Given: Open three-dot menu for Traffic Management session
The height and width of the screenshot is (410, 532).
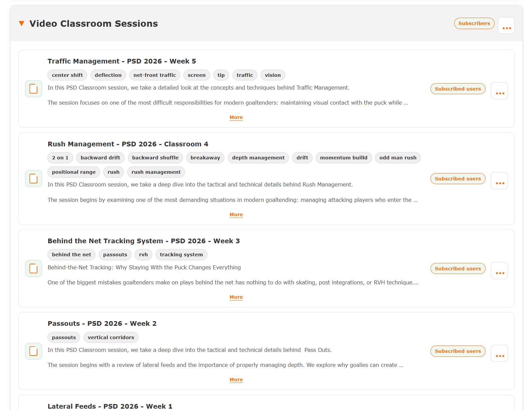Looking at the screenshot, I should (499, 91).
